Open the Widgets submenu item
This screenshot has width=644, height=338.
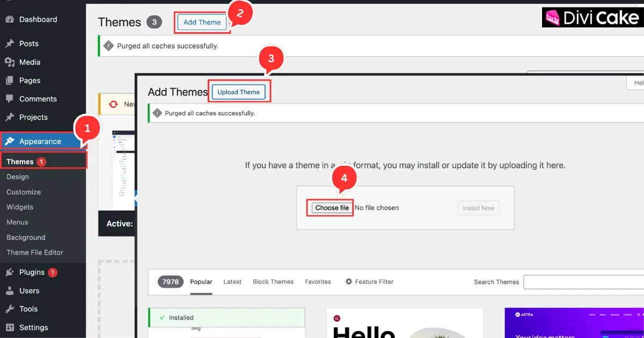coord(20,207)
